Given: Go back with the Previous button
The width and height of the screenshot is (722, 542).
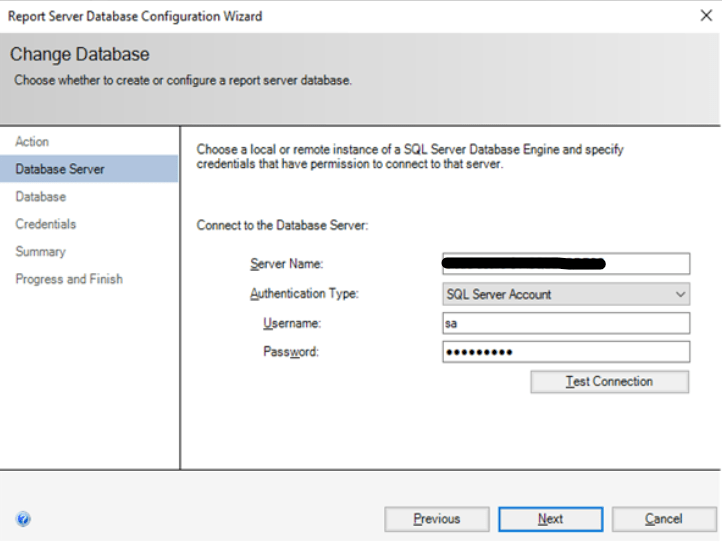Looking at the screenshot, I should (x=437, y=519).
